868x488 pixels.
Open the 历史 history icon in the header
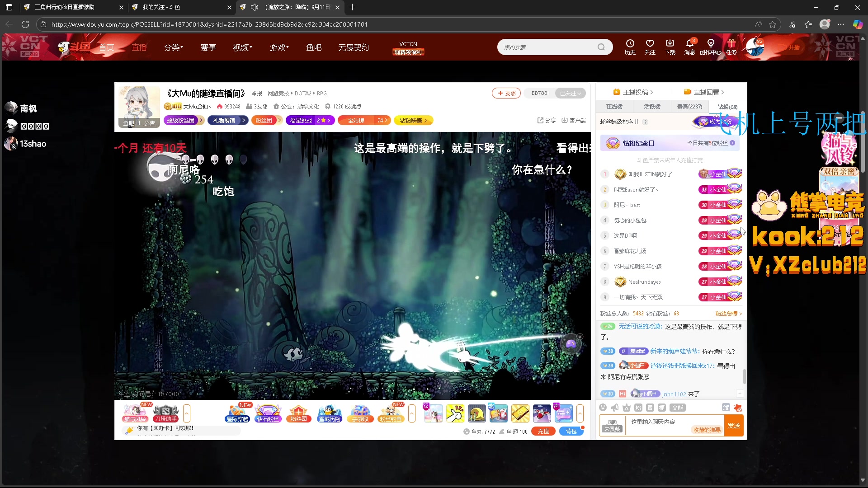pos(630,47)
